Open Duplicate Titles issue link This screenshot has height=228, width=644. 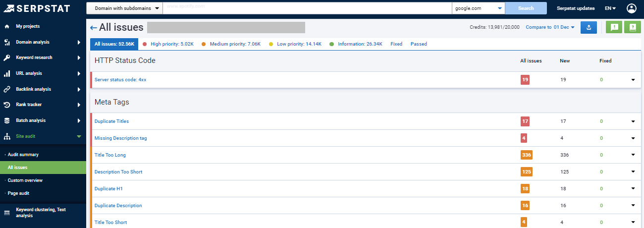point(111,121)
